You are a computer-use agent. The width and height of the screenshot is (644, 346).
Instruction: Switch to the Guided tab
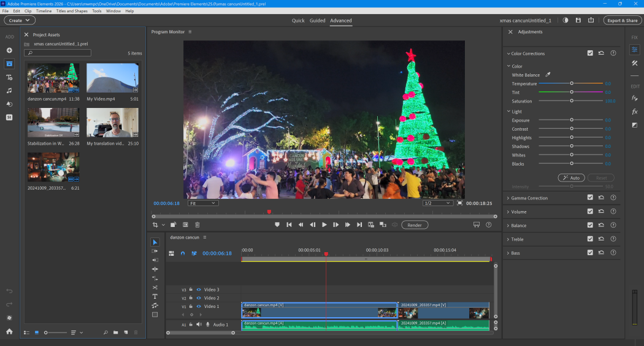(x=318, y=20)
